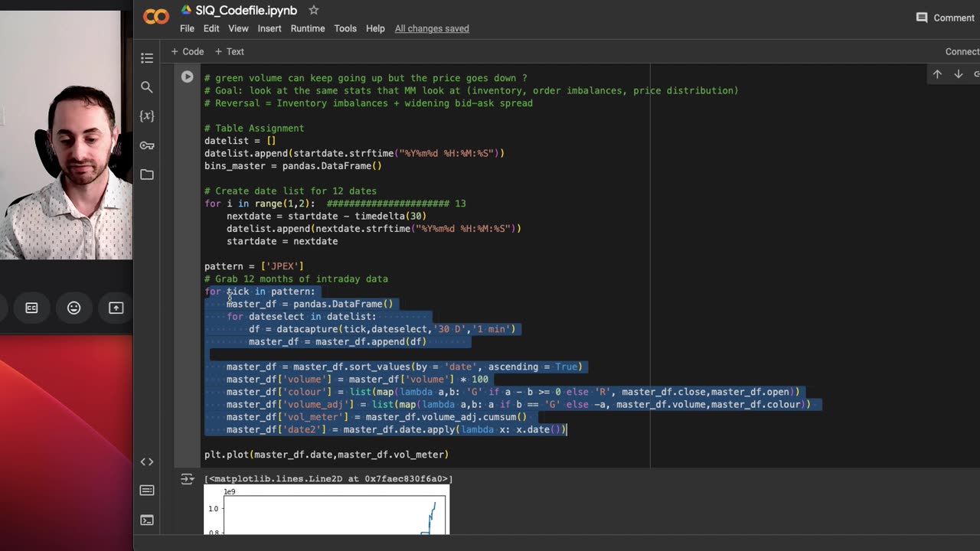Open the File menu
Viewport: 980px width, 551px height.
[x=187, y=28]
